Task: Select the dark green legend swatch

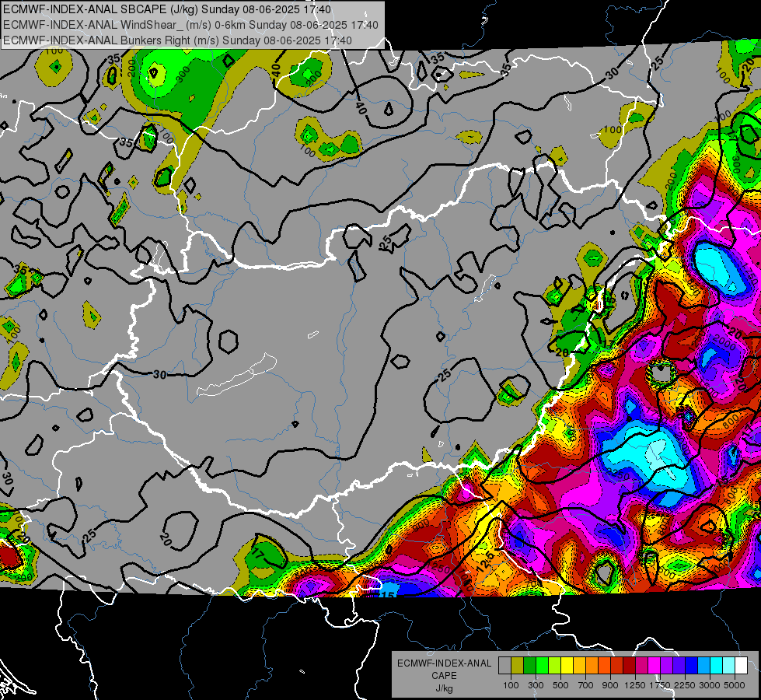Action: 529,666
